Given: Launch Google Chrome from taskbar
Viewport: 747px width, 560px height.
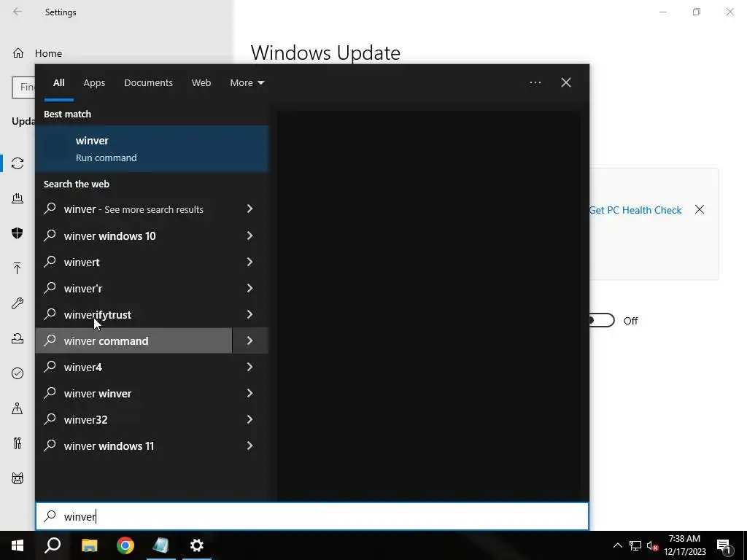Looking at the screenshot, I should pos(125,545).
